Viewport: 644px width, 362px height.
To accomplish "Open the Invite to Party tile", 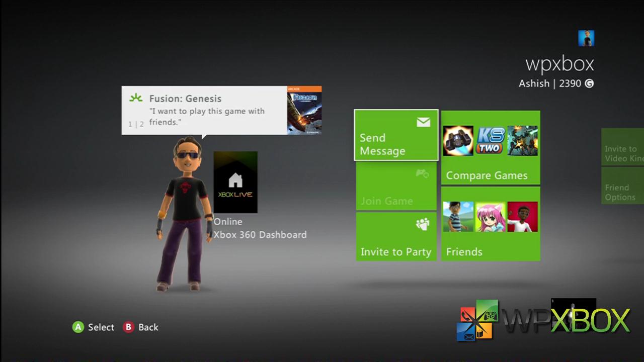I will click(396, 236).
